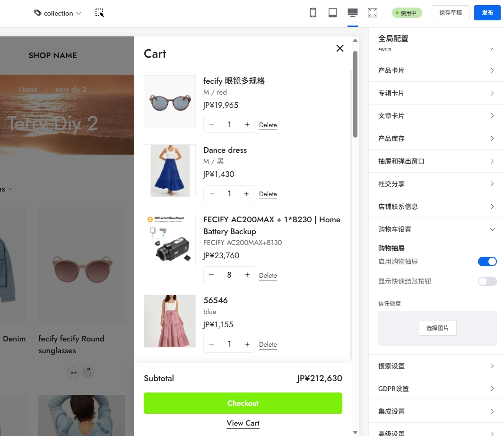Click 选择图片 to choose trust badge

(x=437, y=328)
